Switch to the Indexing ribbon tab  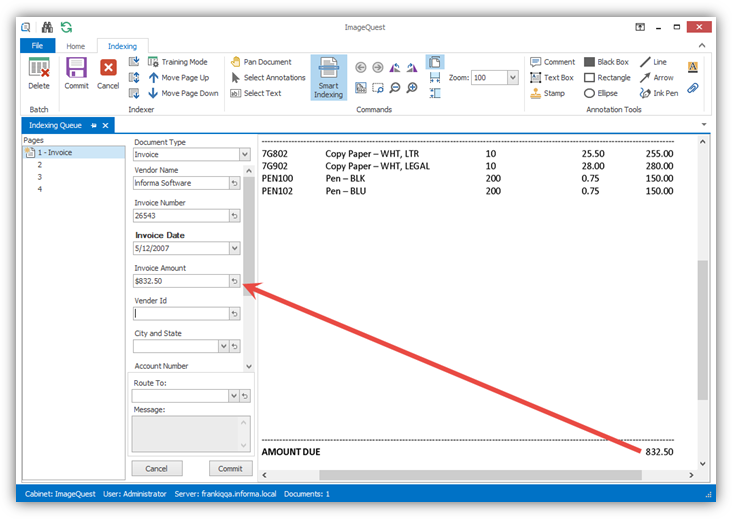122,46
